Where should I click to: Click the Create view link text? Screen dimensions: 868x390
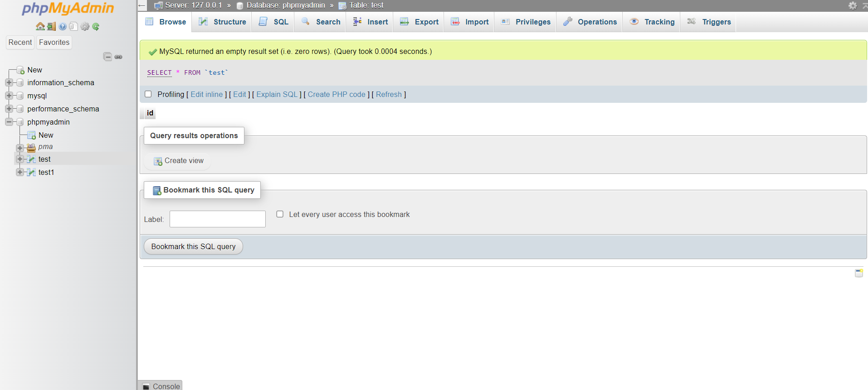click(184, 160)
